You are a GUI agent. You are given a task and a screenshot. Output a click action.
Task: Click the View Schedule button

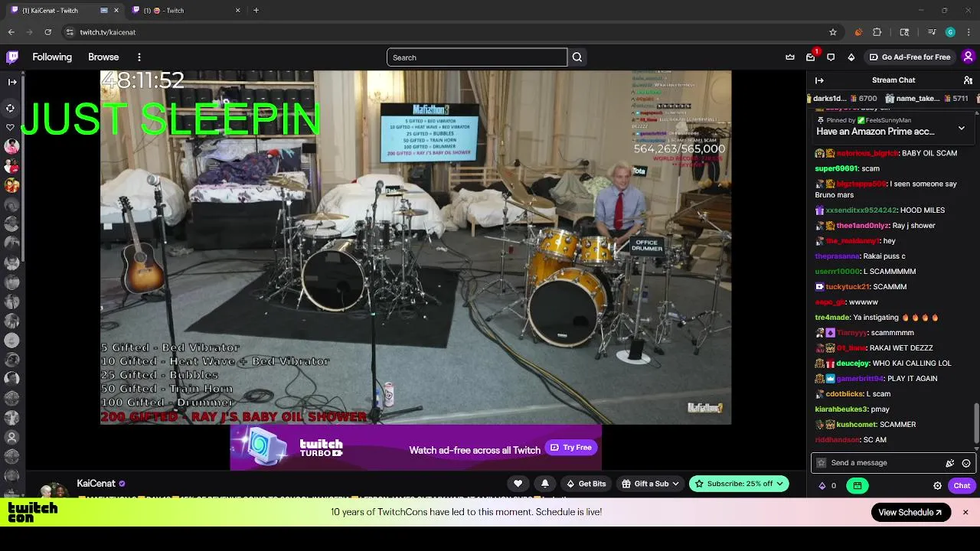(x=910, y=513)
